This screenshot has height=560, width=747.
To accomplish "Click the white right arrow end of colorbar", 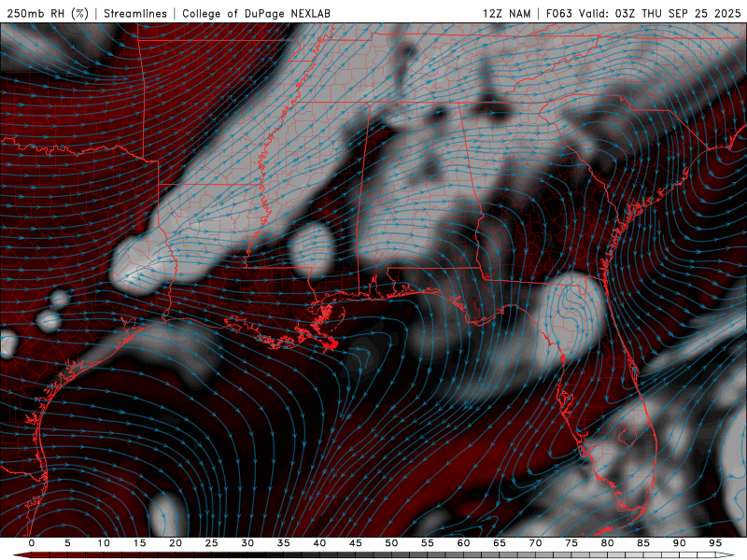I will tap(725, 555).
